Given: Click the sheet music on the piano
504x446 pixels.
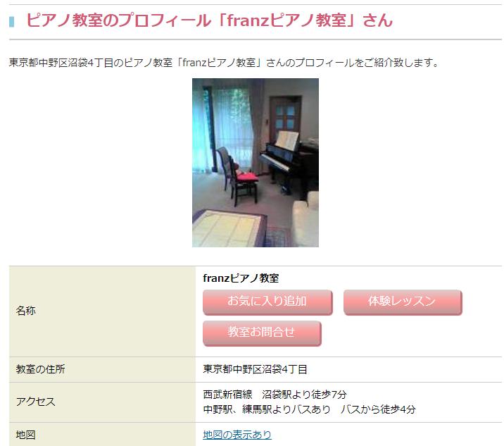Looking at the screenshot, I should [287, 140].
